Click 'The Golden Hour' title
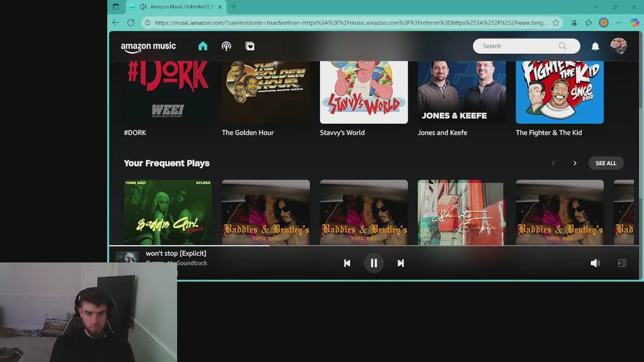The height and width of the screenshot is (362, 644). coord(248,133)
